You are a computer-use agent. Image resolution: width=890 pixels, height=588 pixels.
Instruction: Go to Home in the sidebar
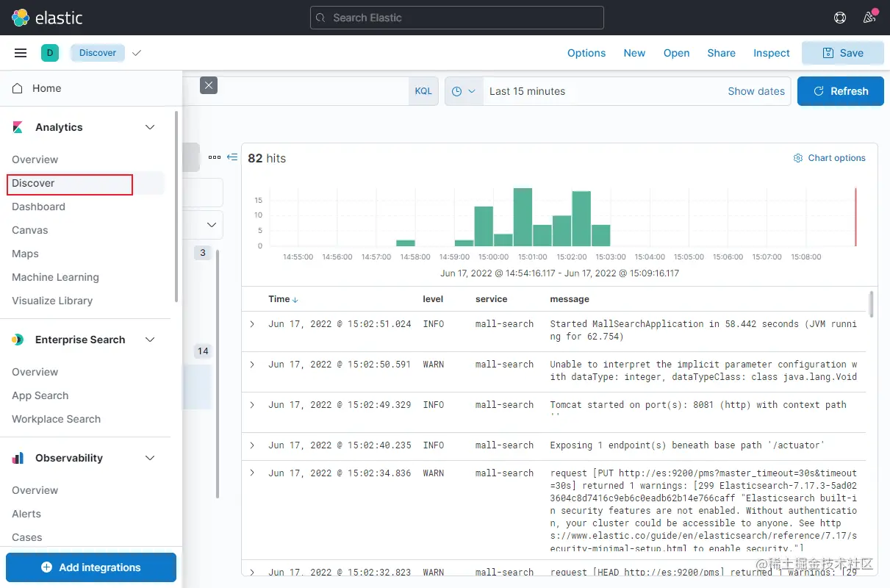46,88
